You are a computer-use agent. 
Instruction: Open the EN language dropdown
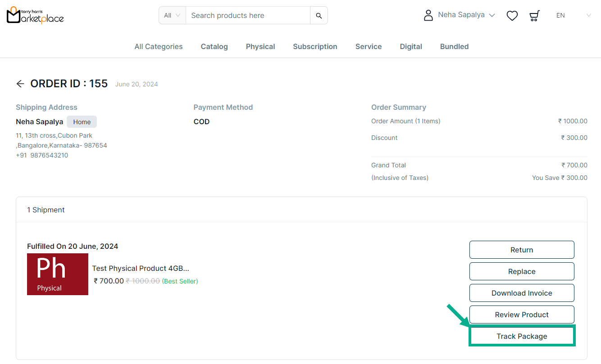click(x=573, y=15)
